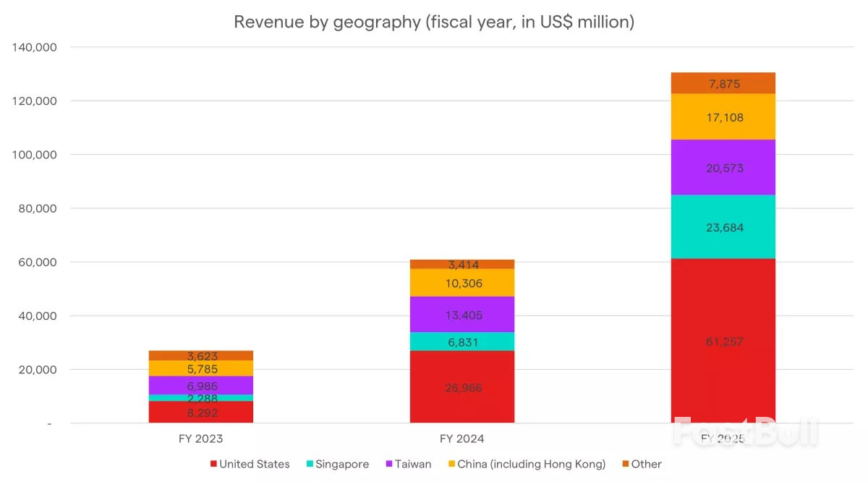Screen dimensions: 868x482
Task: Click the yellow China legend swatch
Action: point(452,465)
